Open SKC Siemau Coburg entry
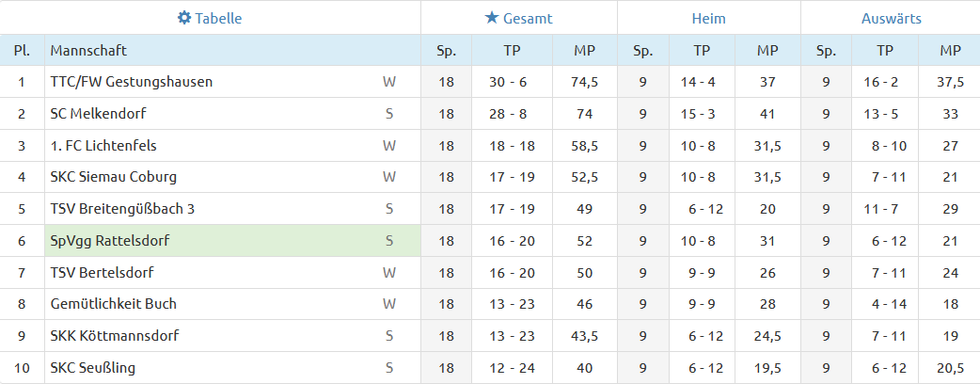This screenshot has height=384, width=980. click(x=114, y=177)
